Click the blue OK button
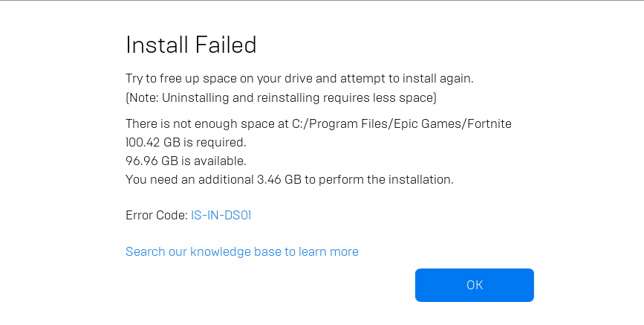644x325 pixels. [x=474, y=285]
